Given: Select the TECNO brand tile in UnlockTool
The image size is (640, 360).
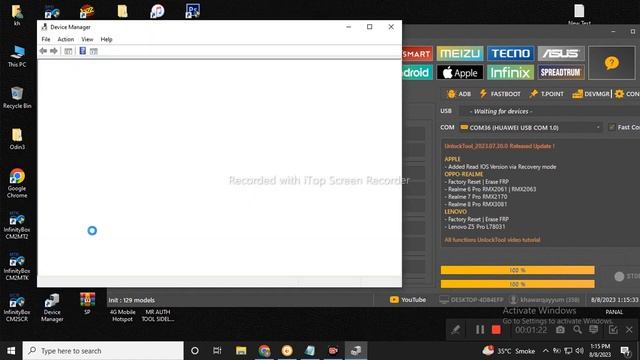Looking at the screenshot, I should [510, 53].
